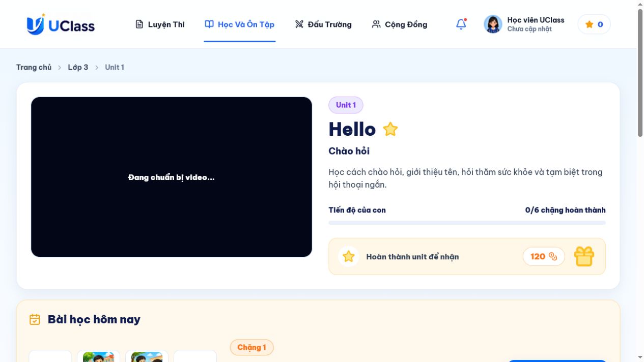Click Hoàn thành unit để nhận text
Screen dimensions: 644x362
coord(412,257)
